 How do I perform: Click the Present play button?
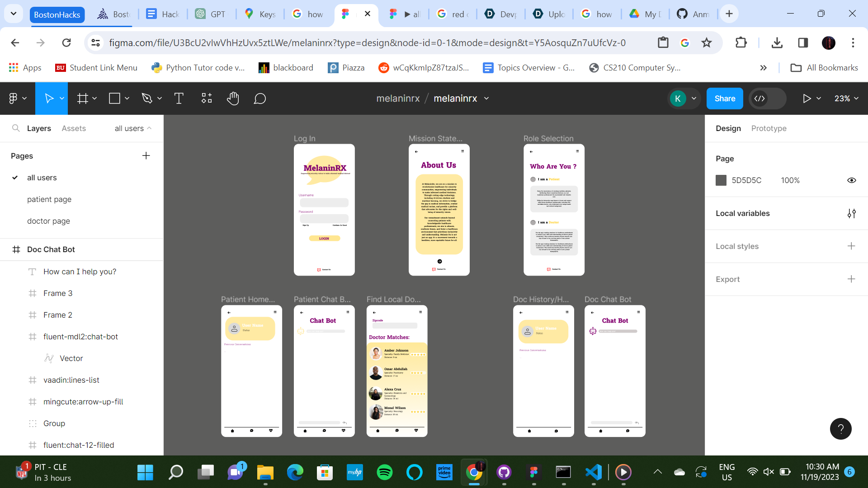pos(807,99)
